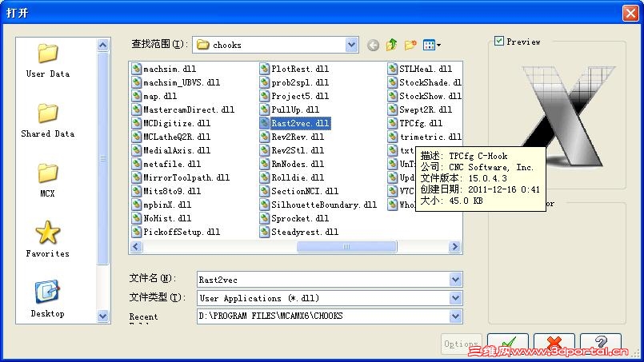644x362 pixels.
Task: Click the file list horizontal scrollbar thumb
Action: click(x=346, y=247)
